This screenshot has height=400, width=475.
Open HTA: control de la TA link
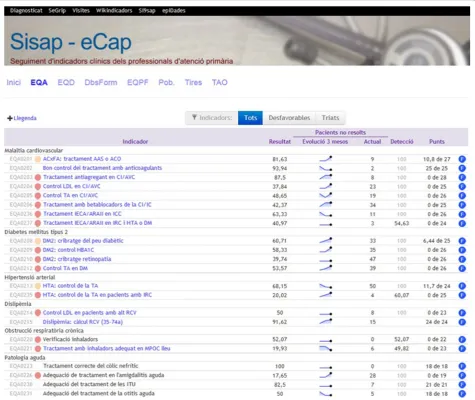click(x=70, y=286)
